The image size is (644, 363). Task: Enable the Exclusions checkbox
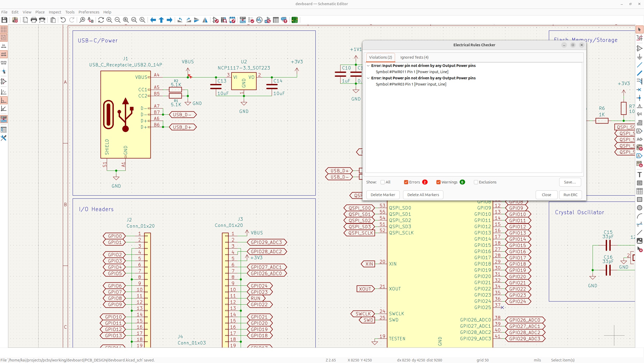point(476,182)
